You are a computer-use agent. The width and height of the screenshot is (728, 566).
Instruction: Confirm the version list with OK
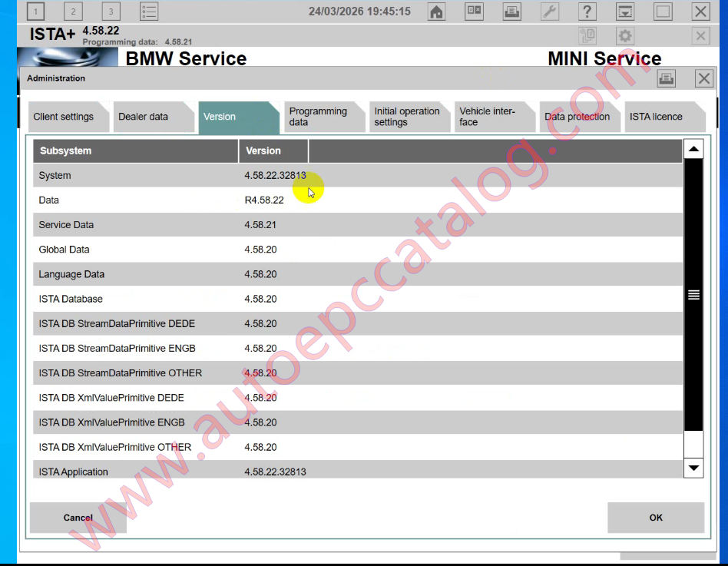click(x=655, y=517)
